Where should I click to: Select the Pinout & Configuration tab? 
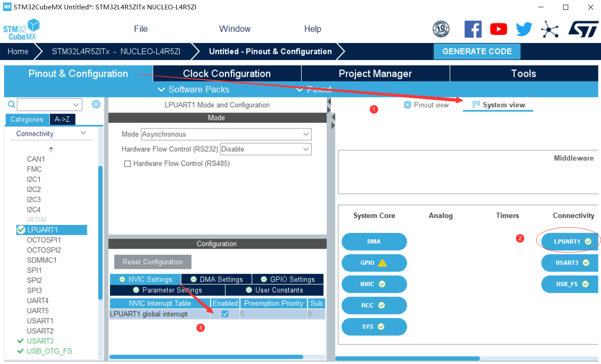point(78,73)
